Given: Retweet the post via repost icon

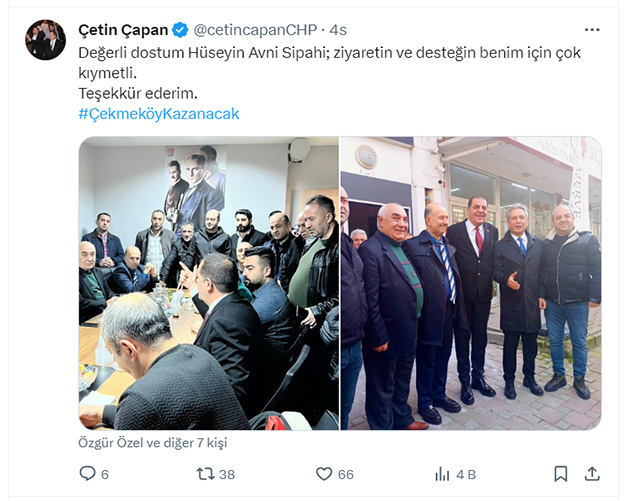Looking at the screenshot, I should 205,474.
